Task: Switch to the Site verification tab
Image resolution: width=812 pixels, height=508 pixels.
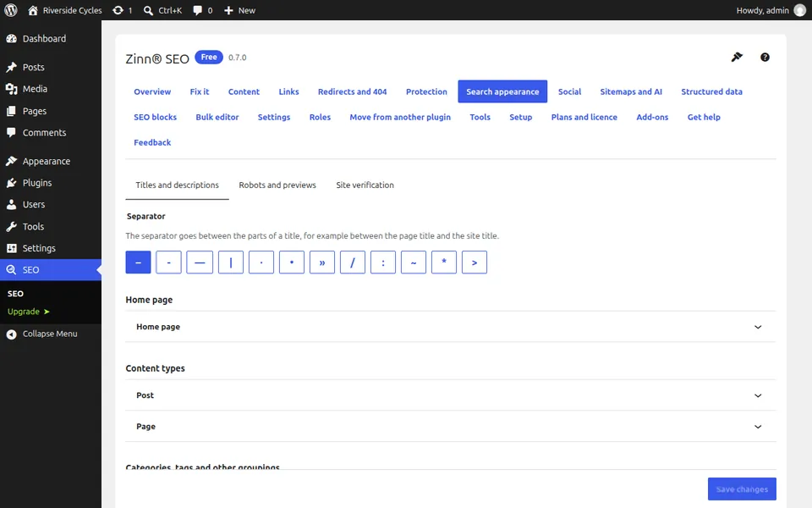Action: [365, 185]
